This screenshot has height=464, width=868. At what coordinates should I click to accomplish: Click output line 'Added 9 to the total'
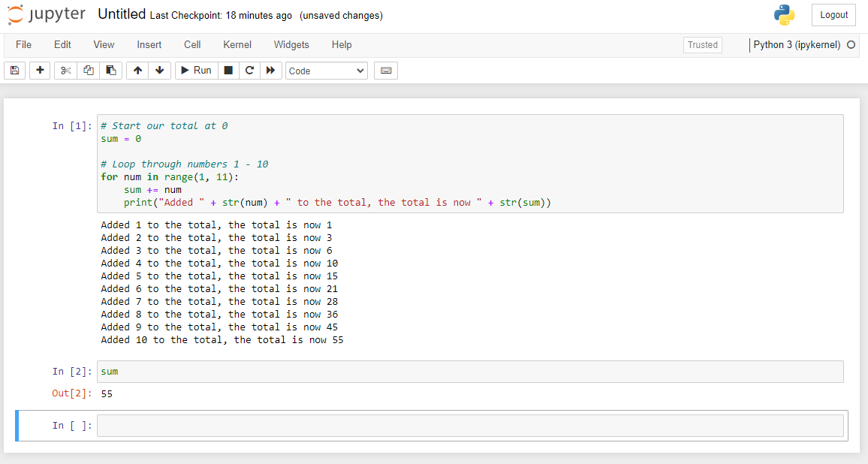click(x=219, y=327)
